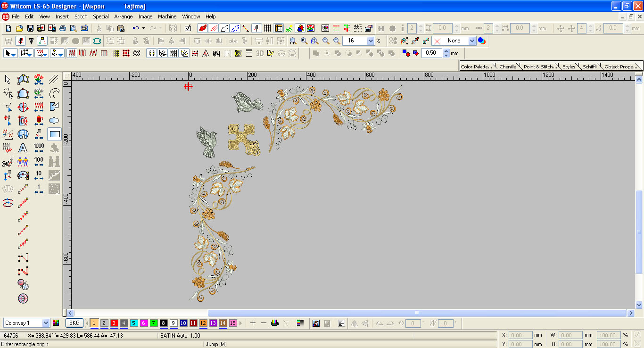Open the Machine menu
The image size is (644, 348).
pyautogui.click(x=167, y=17)
